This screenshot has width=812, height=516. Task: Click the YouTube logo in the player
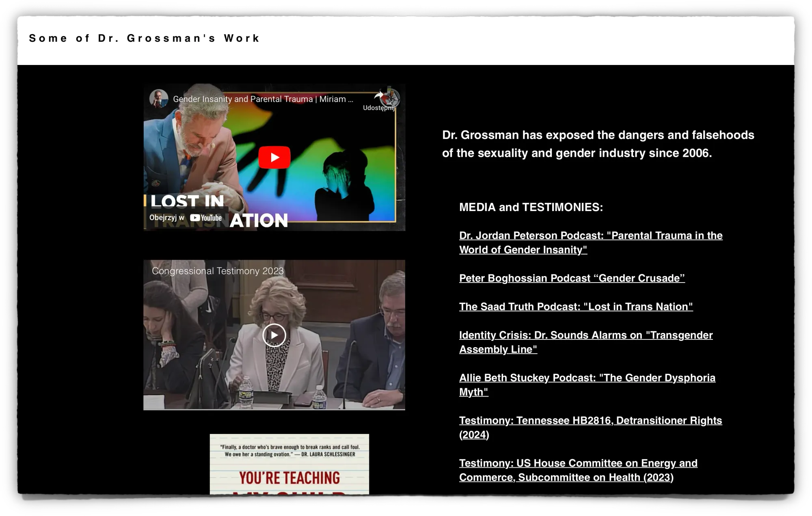click(x=206, y=218)
